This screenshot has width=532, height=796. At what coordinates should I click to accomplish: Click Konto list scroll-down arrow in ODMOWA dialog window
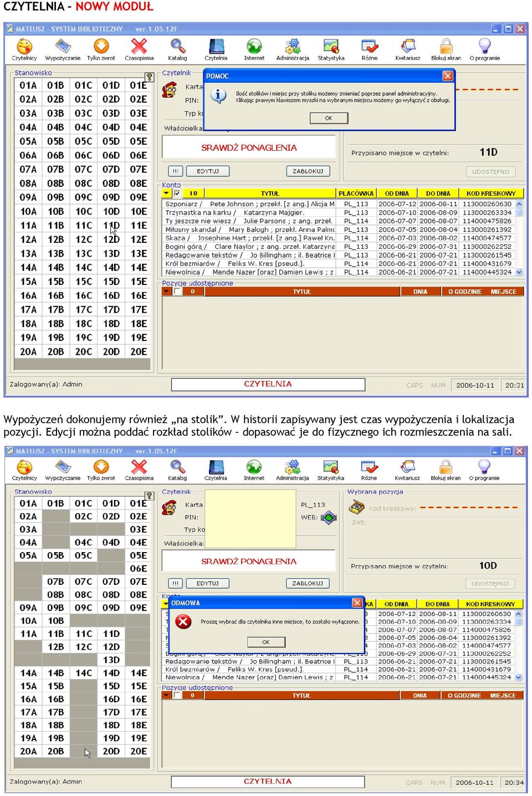(519, 677)
